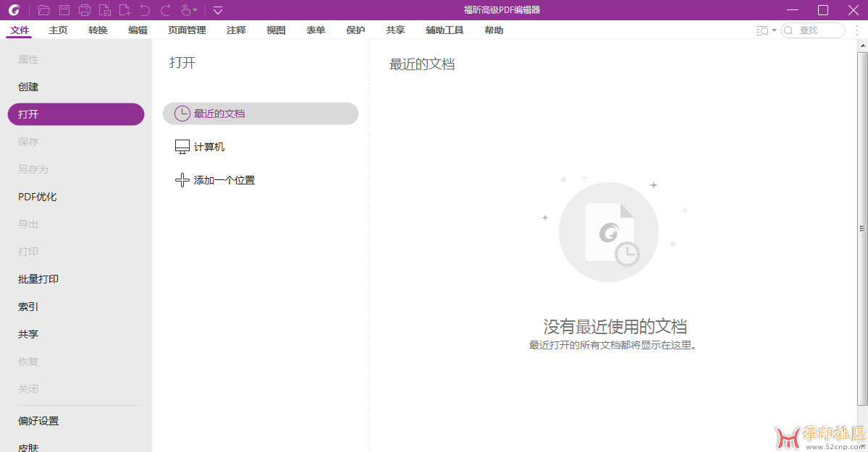Image resolution: width=868 pixels, height=452 pixels.
Task: Switch to the 转换 tab
Action: point(98,30)
